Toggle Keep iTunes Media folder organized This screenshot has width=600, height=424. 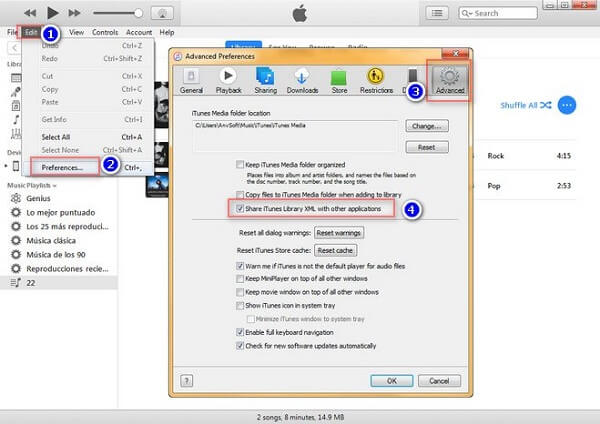pos(240,165)
